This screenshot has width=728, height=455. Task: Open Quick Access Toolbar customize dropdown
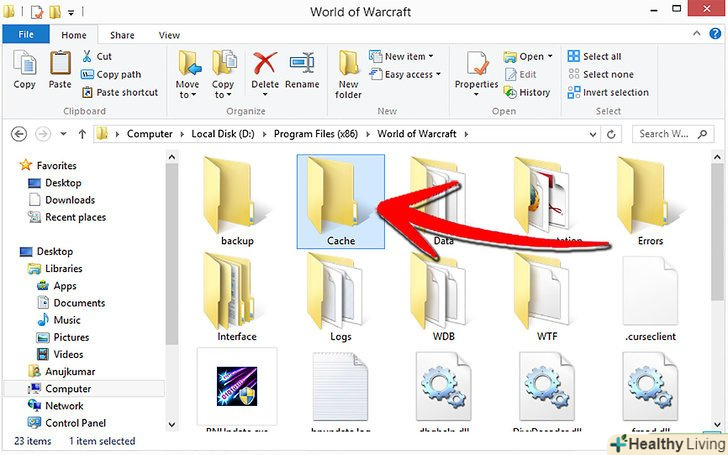(x=71, y=13)
